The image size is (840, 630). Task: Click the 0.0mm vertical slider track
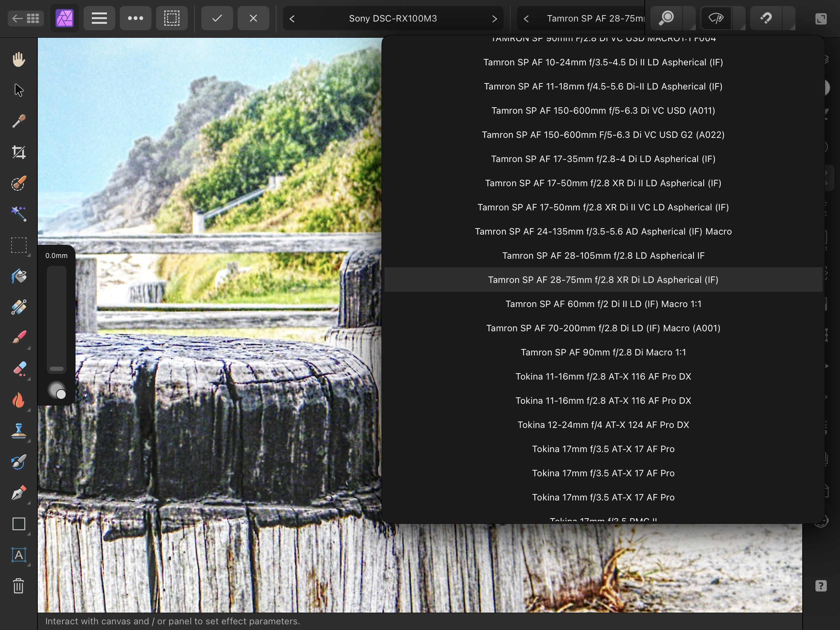[x=57, y=320]
